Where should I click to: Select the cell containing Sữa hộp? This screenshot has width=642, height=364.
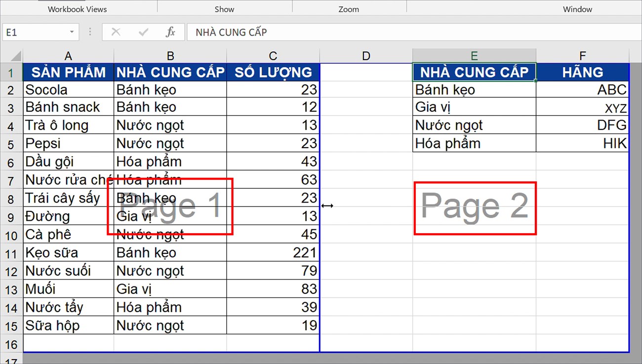(68, 325)
